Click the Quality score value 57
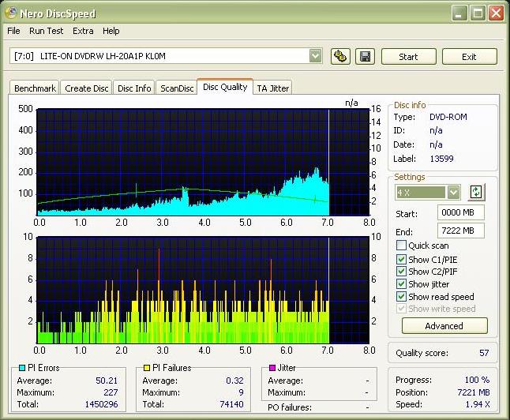 click(x=484, y=353)
